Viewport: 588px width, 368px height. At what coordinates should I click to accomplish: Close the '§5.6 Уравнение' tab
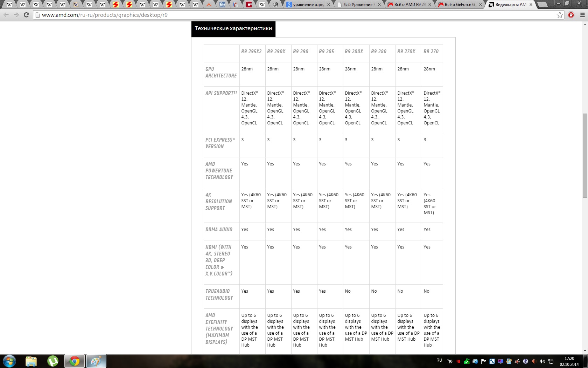379,5
